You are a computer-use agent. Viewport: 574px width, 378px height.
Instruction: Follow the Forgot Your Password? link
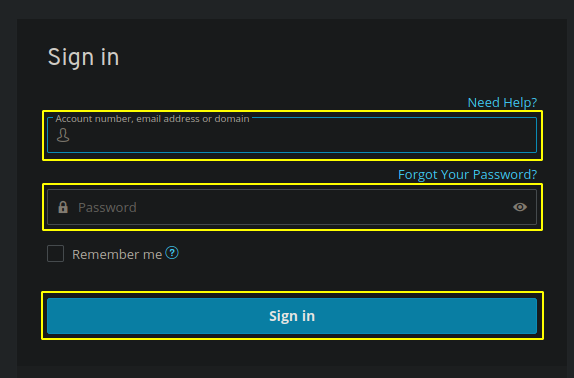pos(467,175)
